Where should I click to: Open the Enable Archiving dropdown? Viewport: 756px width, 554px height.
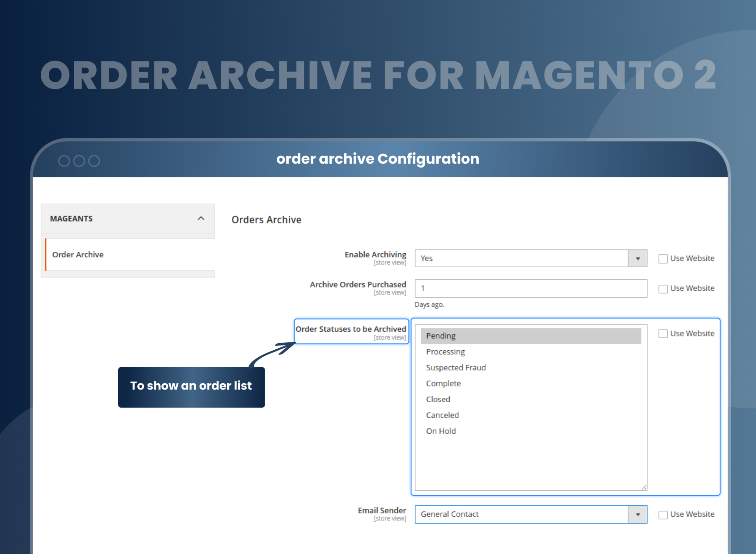(x=531, y=258)
